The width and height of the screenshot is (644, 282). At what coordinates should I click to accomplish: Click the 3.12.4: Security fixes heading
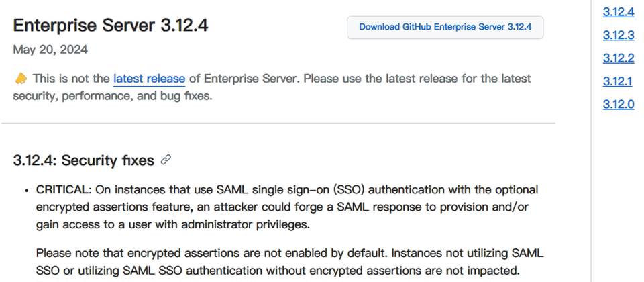(x=83, y=160)
